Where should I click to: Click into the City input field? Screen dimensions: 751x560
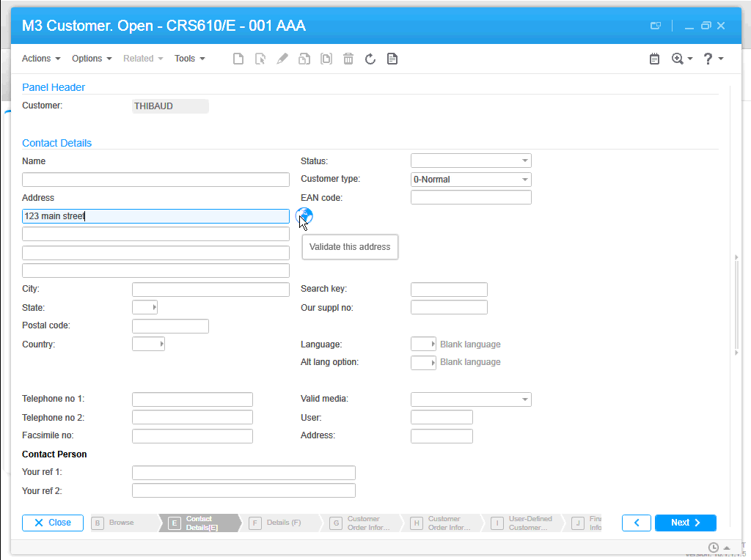click(210, 290)
